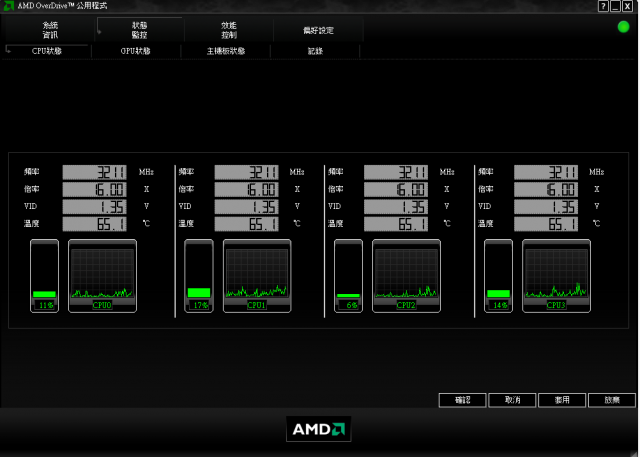Open the 記錄 (Log) sub-tab
640x457 pixels.
point(315,51)
